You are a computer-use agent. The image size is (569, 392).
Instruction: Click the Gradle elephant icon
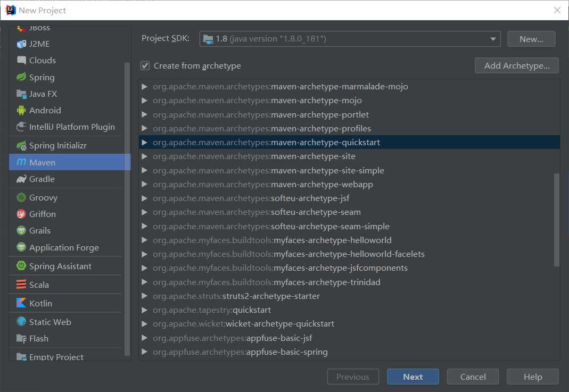[x=21, y=179]
